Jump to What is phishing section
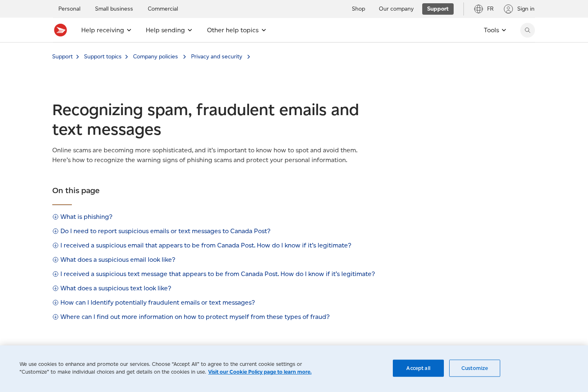Viewport: 588px width, 392px height. 86,217
